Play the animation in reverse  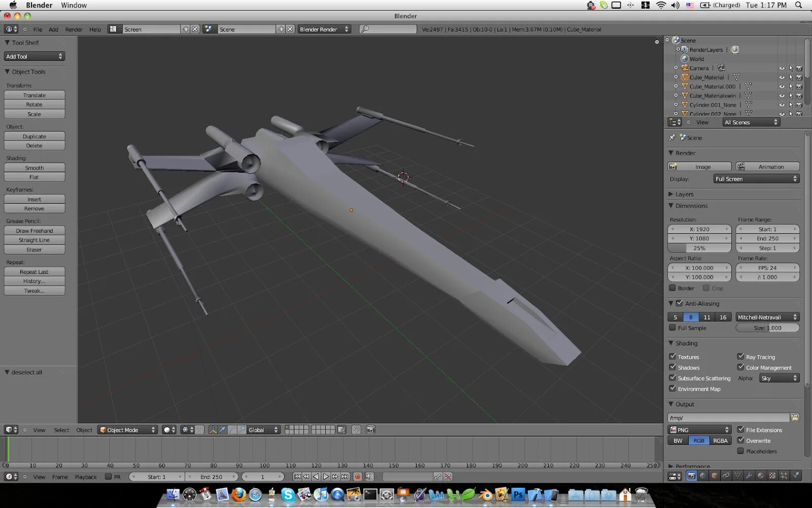click(x=316, y=477)
